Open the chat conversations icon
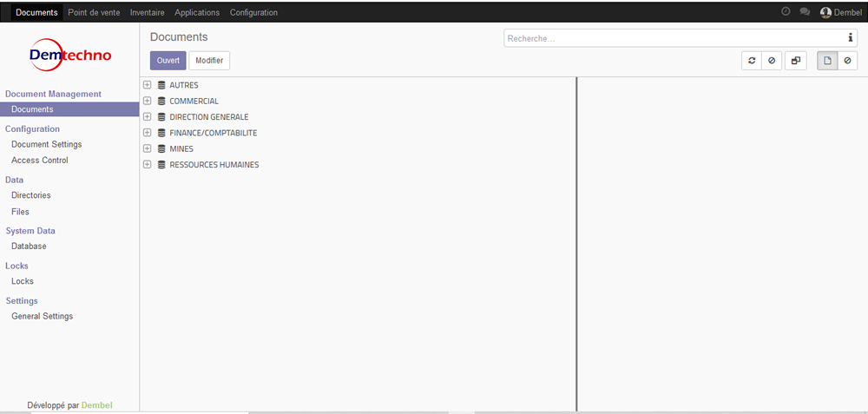This screenshot has width=868, height=414. 805,12
